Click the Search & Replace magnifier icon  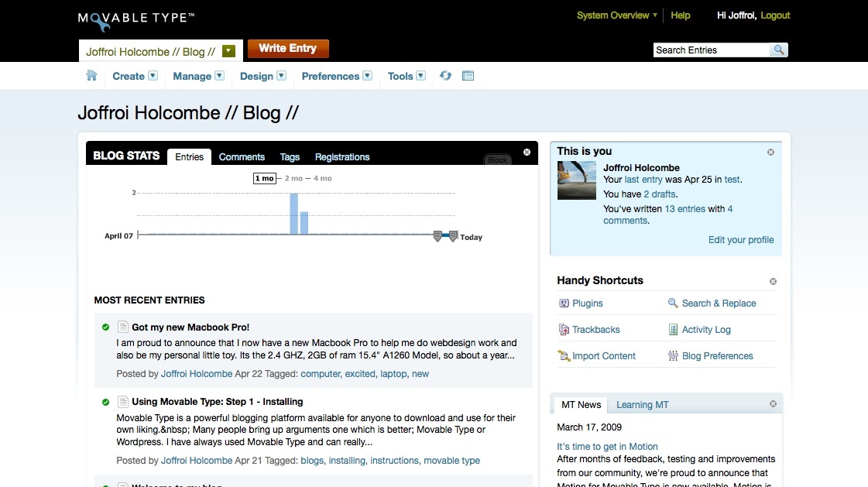[x=673, y=303]
